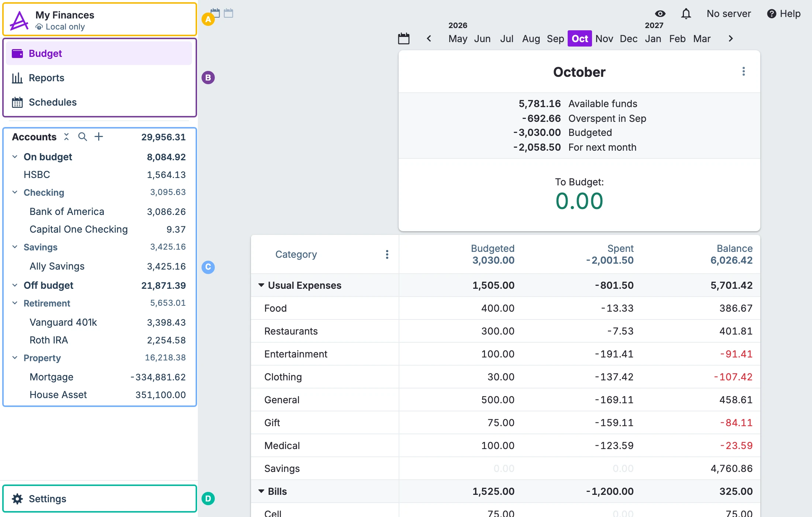This screenshot has width=812, height=517.
Task: Open Settings at sidebar bottom
Action: [x=99, y=499]
